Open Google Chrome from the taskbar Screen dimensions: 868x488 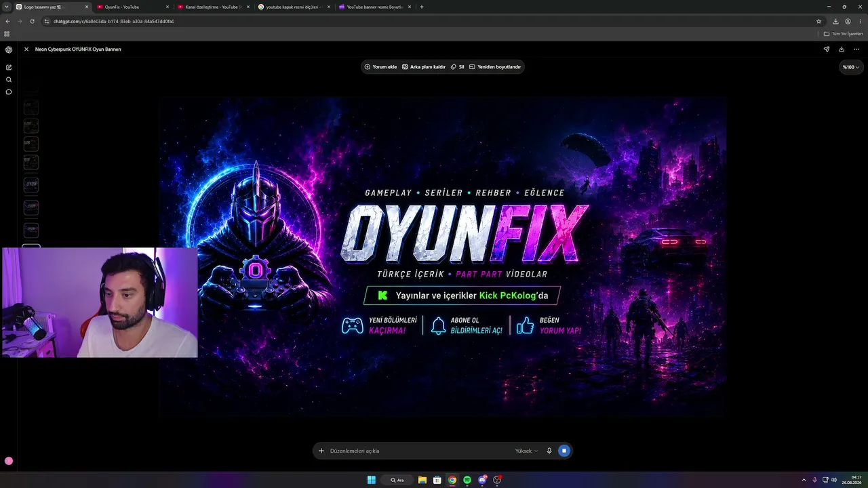click(x=452, y=480)
